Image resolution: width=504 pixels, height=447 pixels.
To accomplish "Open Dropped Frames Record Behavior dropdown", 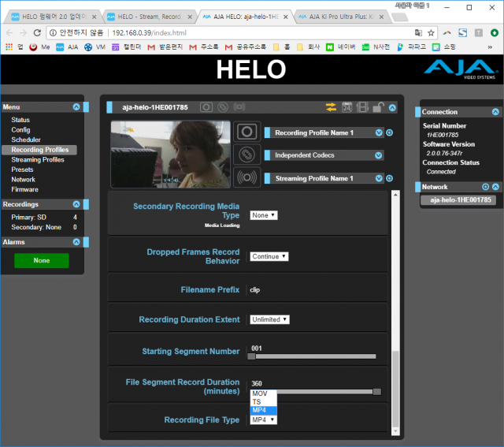I will pyautogui.click(x=269, y=256).
